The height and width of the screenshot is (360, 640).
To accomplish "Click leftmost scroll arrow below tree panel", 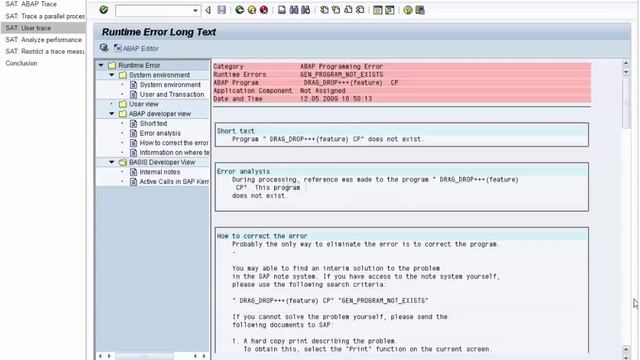I will point(100,356).
